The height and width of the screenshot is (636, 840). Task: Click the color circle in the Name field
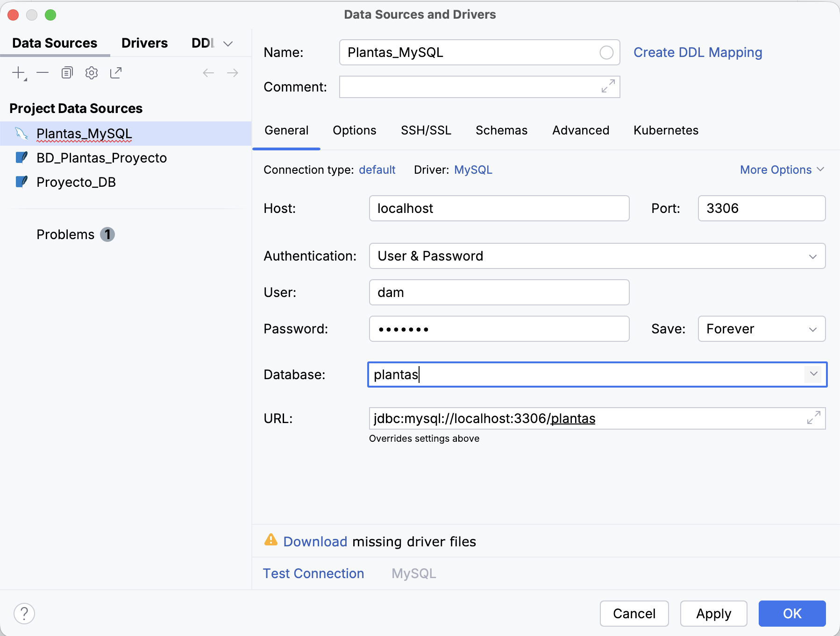[606, 53]
